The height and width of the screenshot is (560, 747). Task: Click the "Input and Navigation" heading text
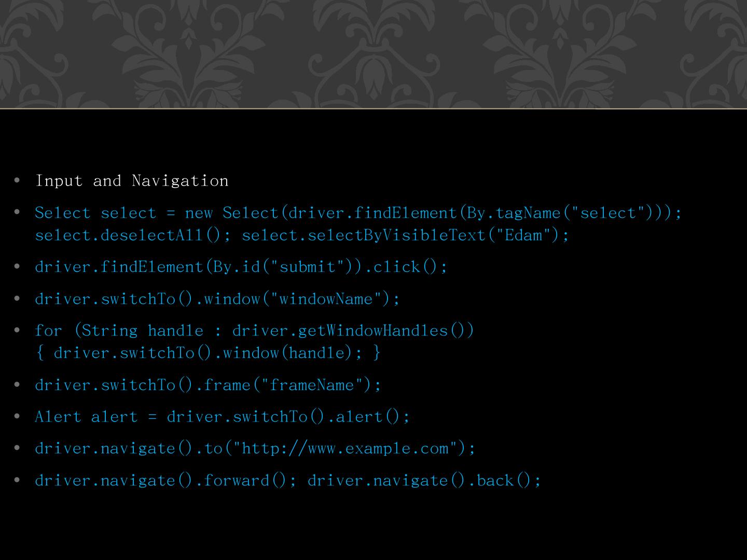tap(131, 181)
